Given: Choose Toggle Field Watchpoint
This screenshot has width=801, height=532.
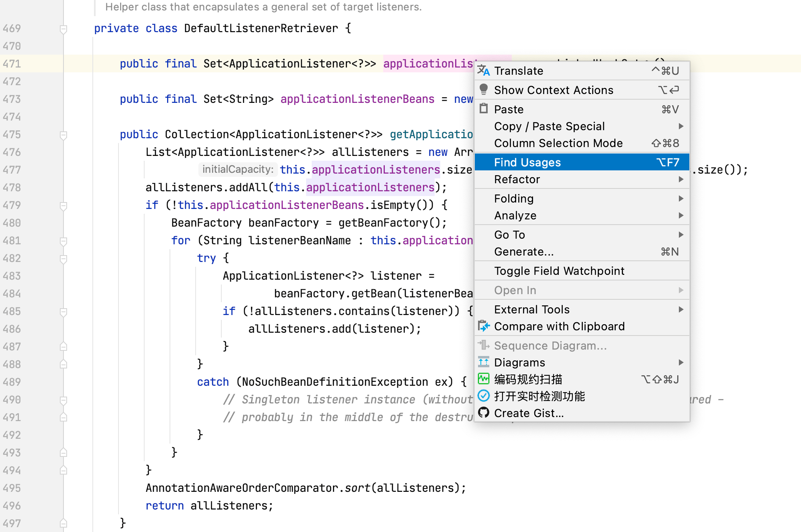Looking at the screenshot, I should tap(559, 271).
